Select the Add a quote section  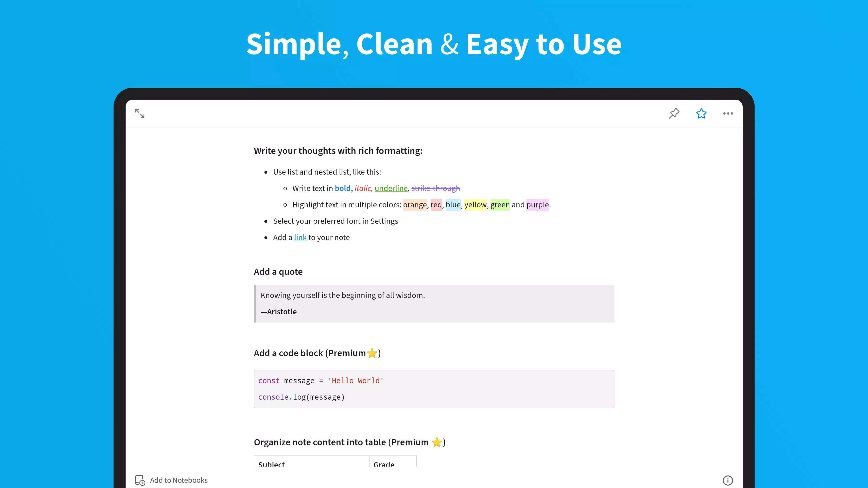(278, 272)
